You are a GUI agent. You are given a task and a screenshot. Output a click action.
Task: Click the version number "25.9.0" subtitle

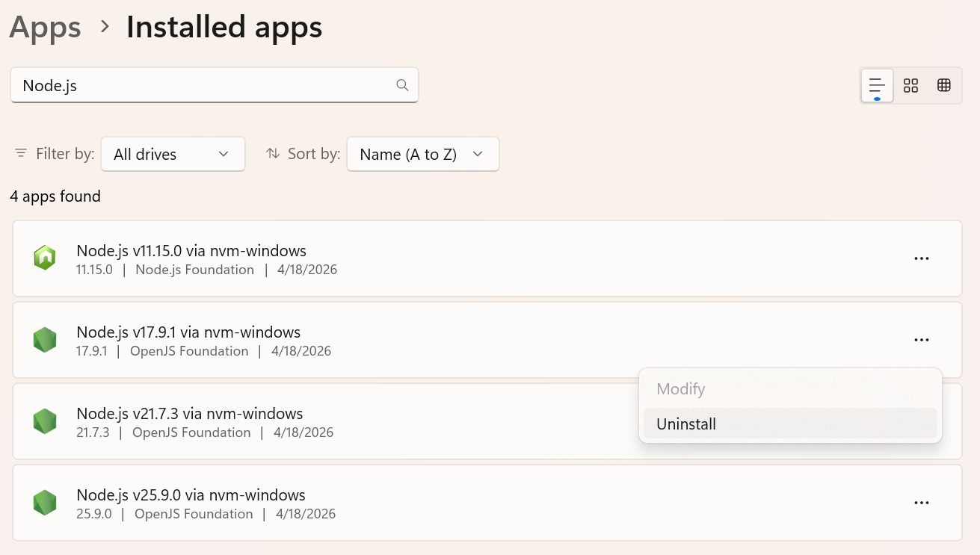point(94,514)
